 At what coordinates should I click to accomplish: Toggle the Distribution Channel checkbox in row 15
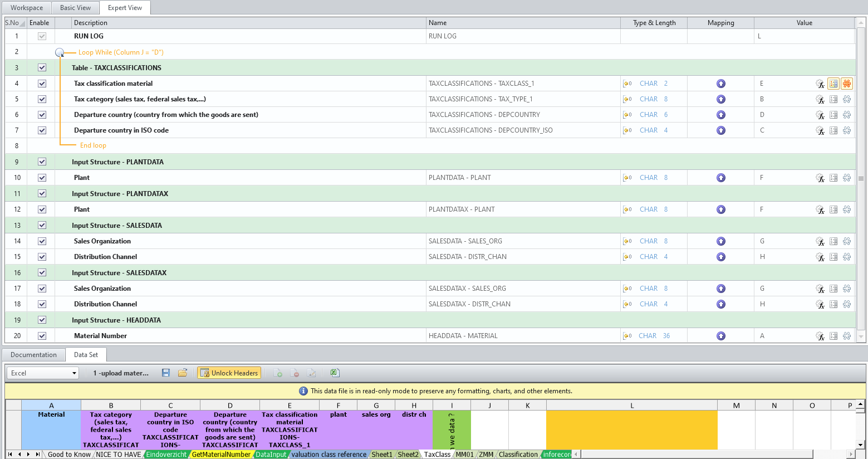coord(42,257)
